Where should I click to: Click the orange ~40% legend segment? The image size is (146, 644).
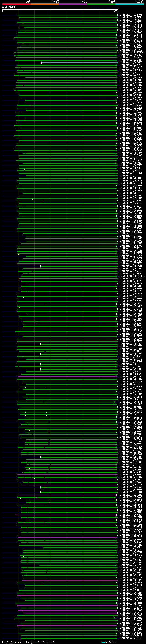click(45, 4)
